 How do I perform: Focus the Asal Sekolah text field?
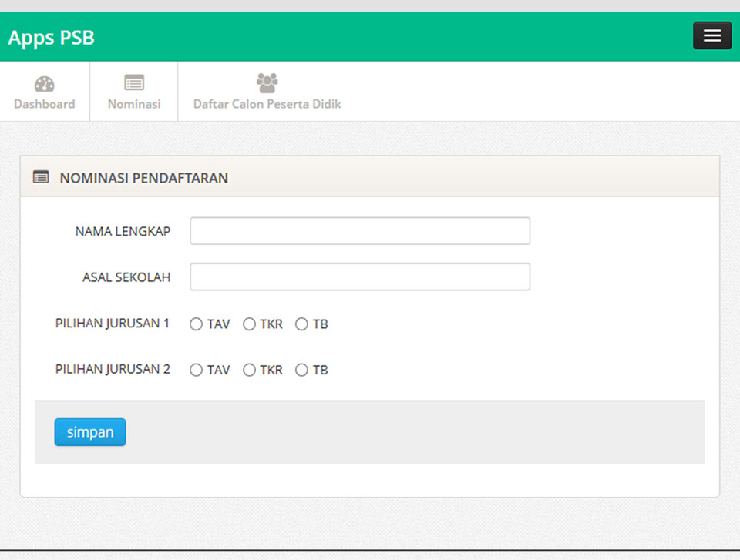tap(360, 277)
